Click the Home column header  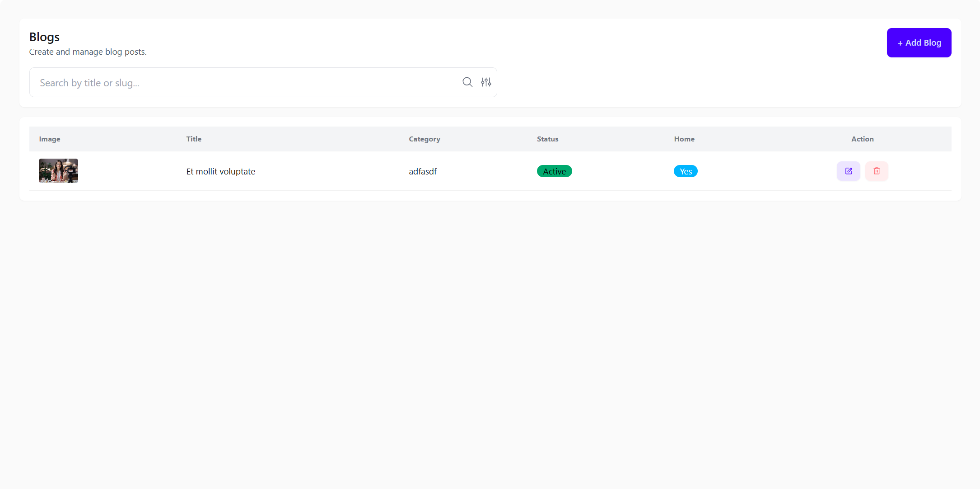(684, 139)
